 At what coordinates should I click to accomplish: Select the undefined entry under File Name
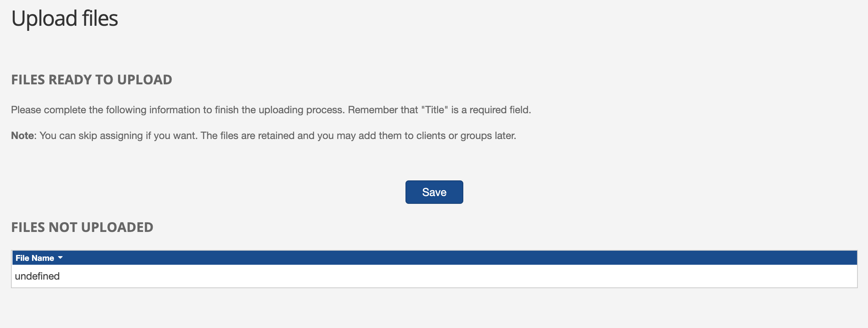click(x=37, y=275)
